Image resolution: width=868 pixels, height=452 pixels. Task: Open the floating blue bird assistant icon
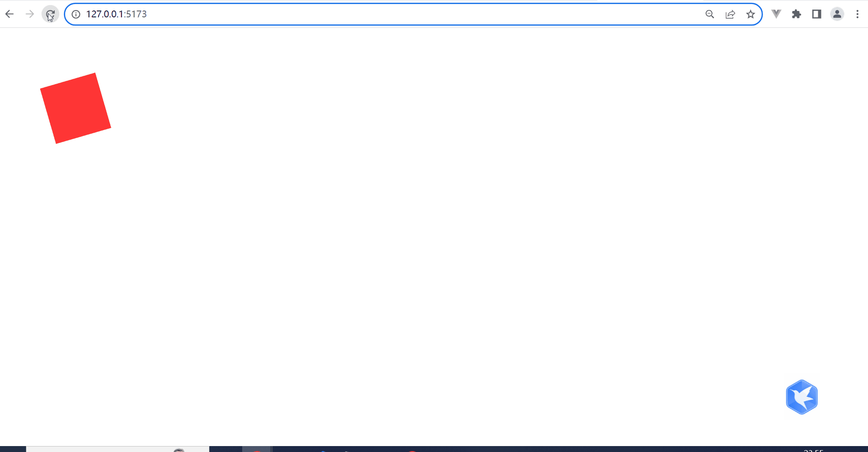tap(802, 397)
